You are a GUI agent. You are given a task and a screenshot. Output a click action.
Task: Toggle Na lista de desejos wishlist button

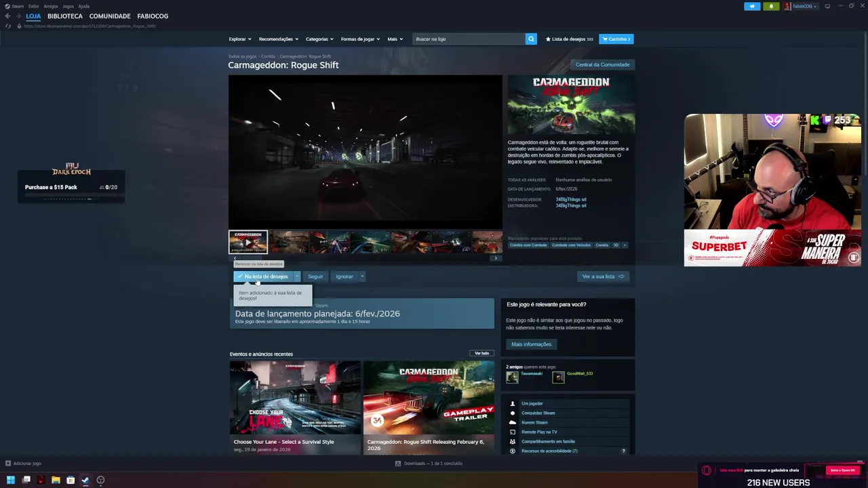(264, 277)
